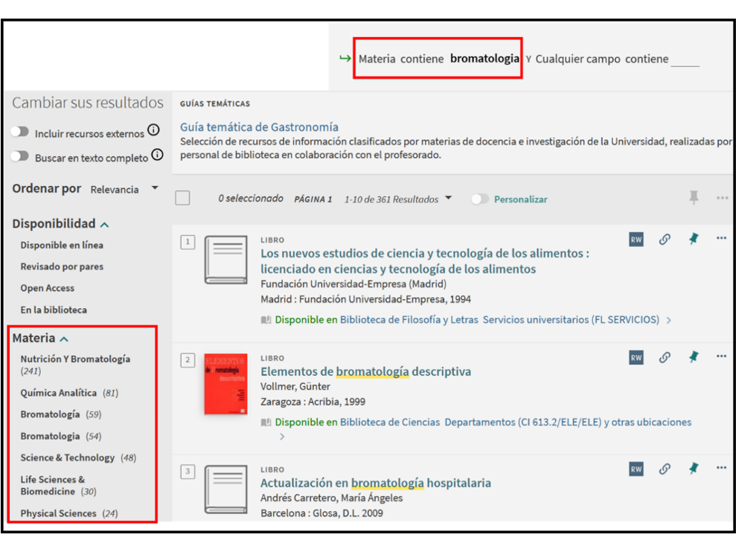Open more options for first result

[x=721, y=239]
